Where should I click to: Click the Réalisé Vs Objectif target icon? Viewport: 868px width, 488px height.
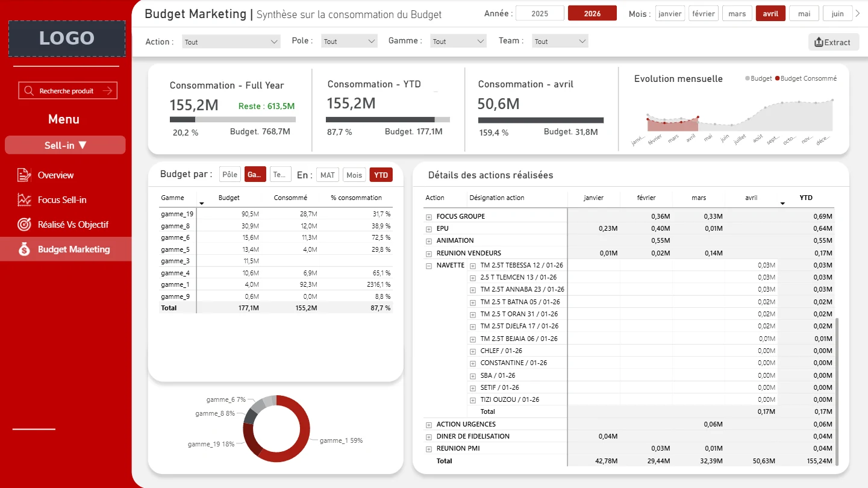tap(24, 225)
